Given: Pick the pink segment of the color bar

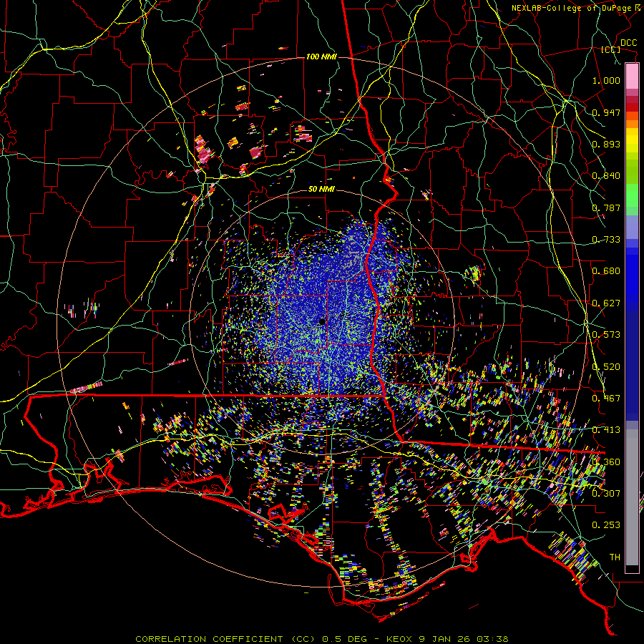Looking at the screenshot, I should (632, 76).
